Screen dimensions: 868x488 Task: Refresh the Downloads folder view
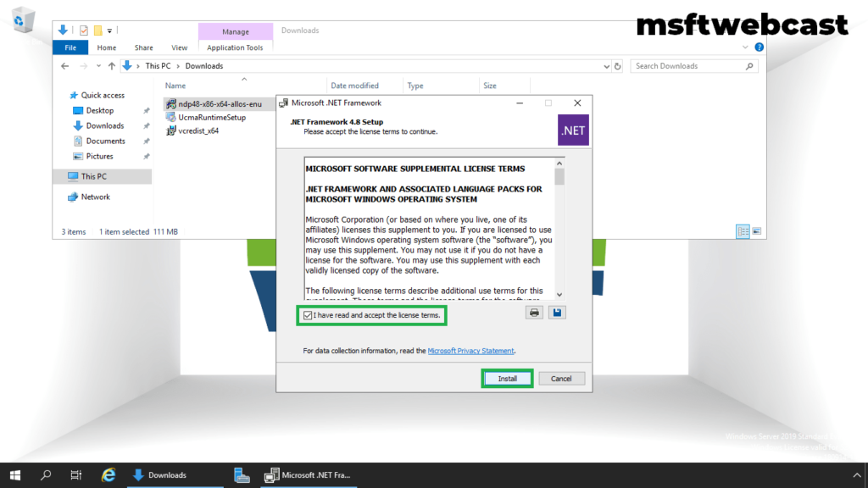coord(618,66)
